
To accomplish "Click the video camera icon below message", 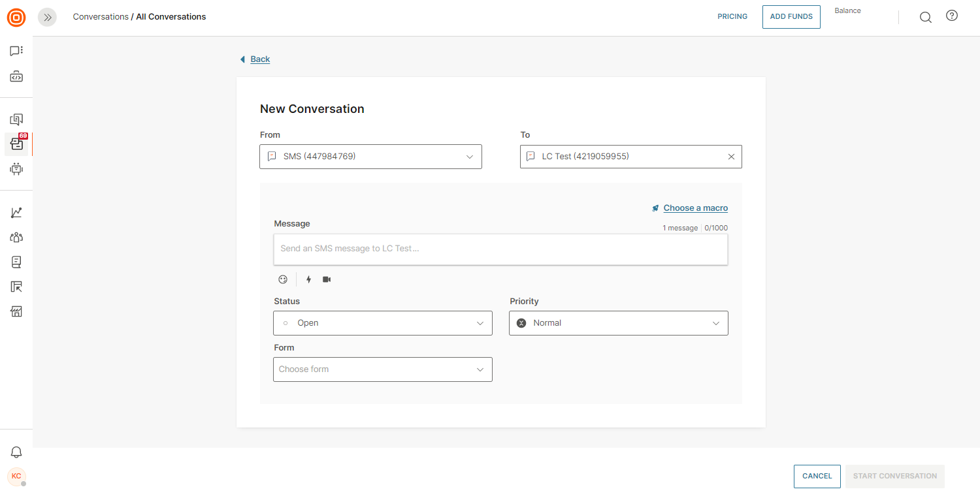I will (x=327, y=279).
